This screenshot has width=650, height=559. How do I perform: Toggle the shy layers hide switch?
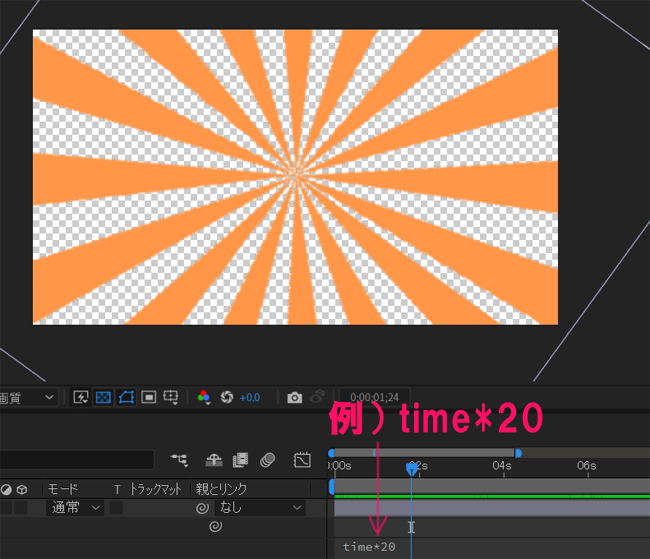coord(213,460)
